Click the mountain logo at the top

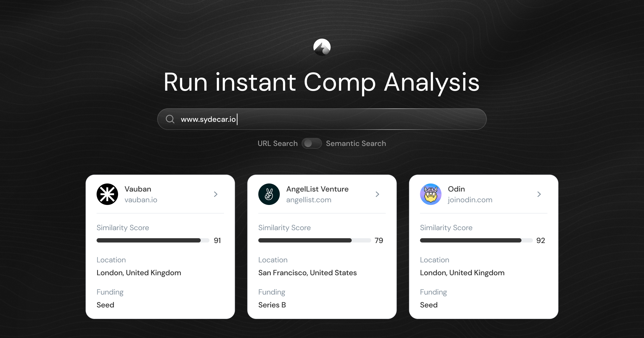322,47
